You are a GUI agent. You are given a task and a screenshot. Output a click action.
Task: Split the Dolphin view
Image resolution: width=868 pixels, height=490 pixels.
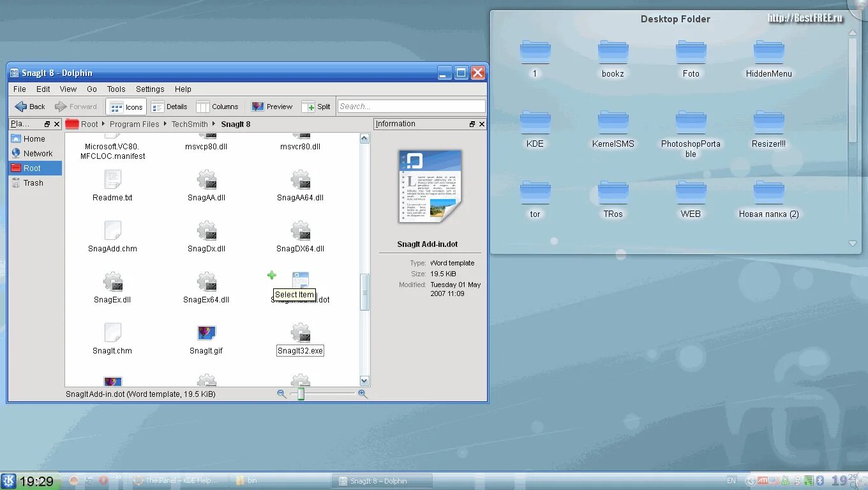317,107
